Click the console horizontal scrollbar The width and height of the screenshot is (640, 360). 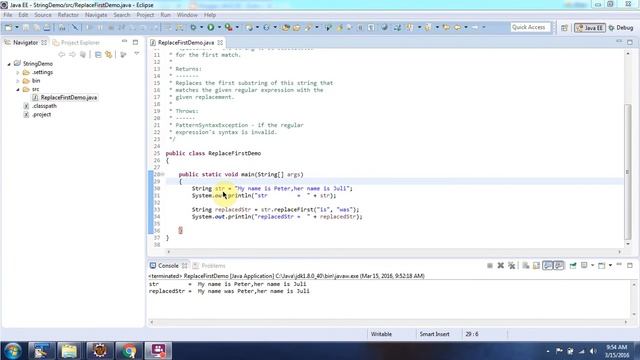(x=388, y=322)
